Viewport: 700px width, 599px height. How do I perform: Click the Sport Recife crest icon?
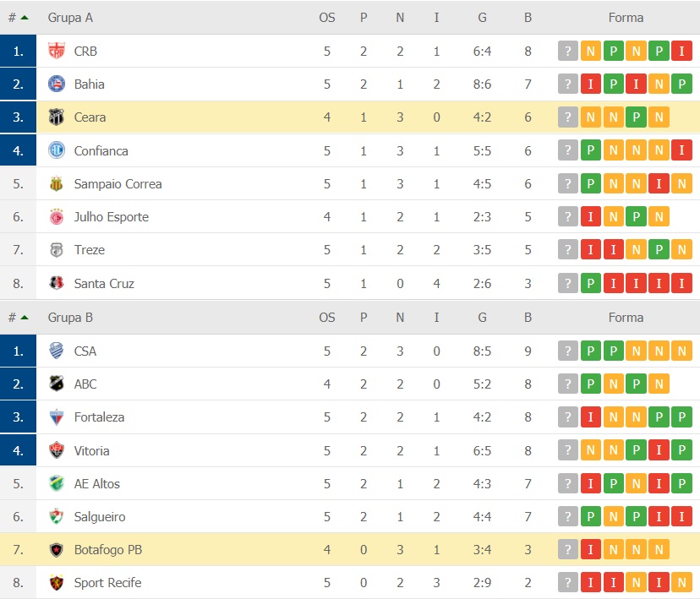pos(57,582)
